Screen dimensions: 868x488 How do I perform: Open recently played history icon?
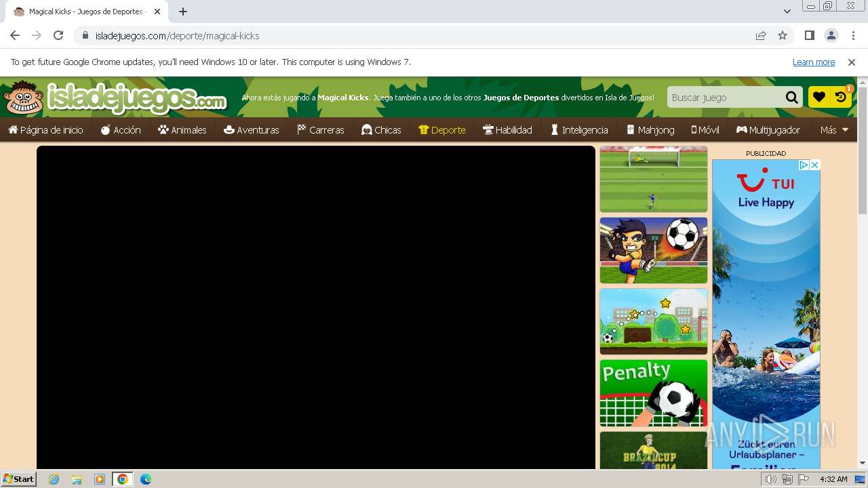(x=841, y=97)
